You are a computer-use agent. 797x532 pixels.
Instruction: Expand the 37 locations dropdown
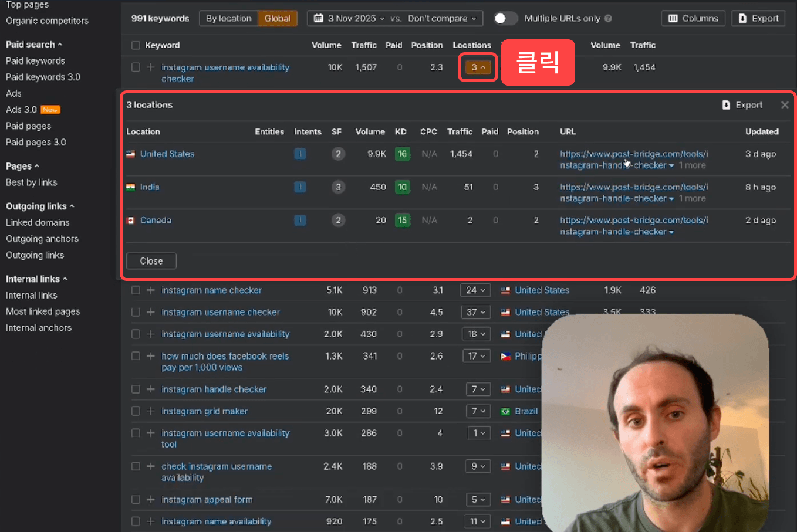(475, 312)
